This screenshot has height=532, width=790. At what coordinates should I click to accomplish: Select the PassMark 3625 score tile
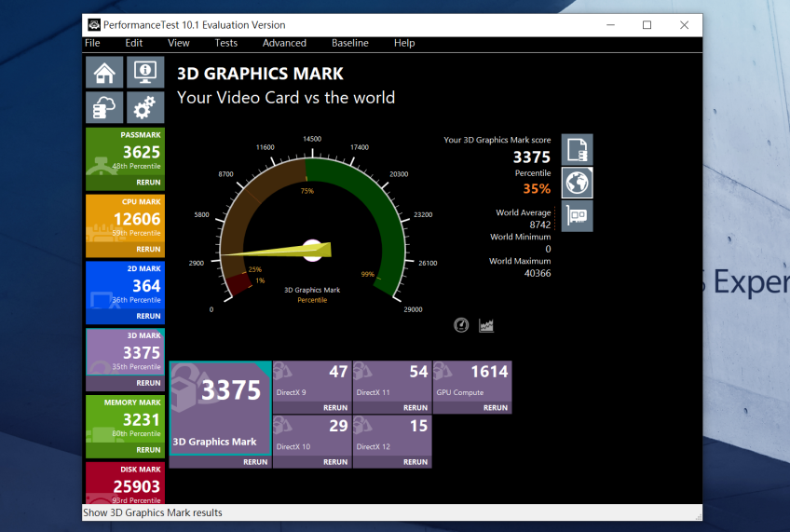(x=125, y=152)
